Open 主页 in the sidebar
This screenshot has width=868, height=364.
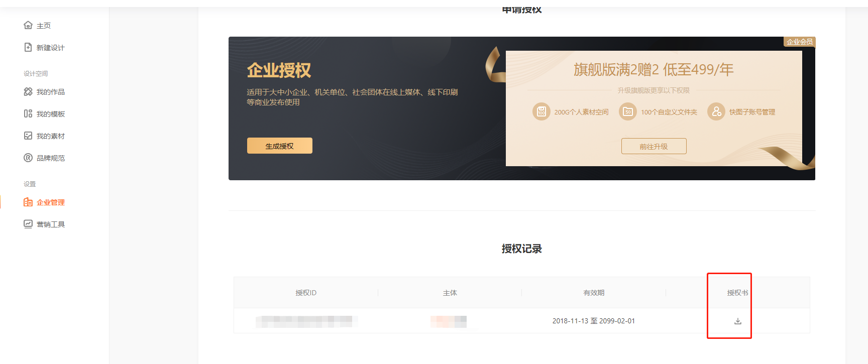[x=44, y=26]
